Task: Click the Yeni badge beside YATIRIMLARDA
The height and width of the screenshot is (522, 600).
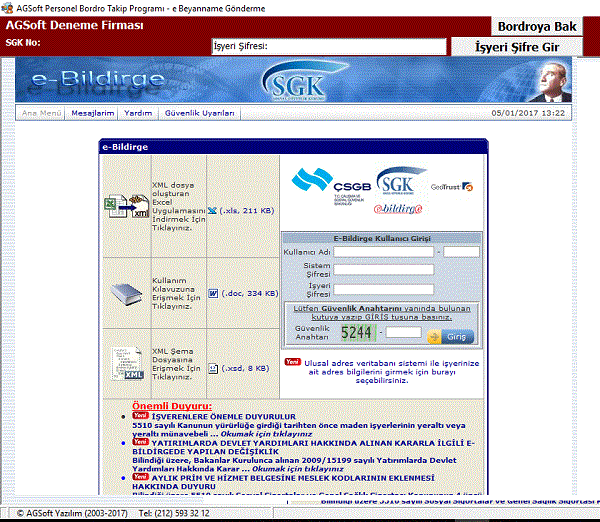Action: 140,442
